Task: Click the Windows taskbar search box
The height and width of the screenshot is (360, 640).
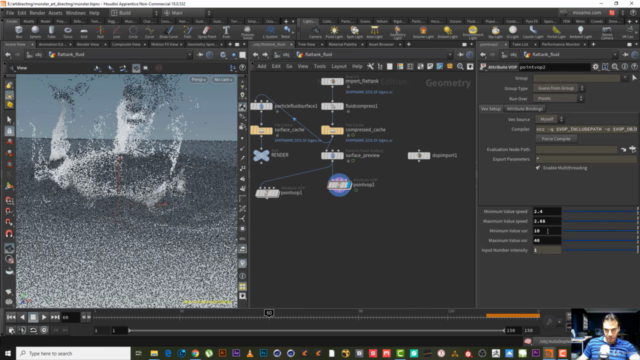Action: click(x=73, y=353)
